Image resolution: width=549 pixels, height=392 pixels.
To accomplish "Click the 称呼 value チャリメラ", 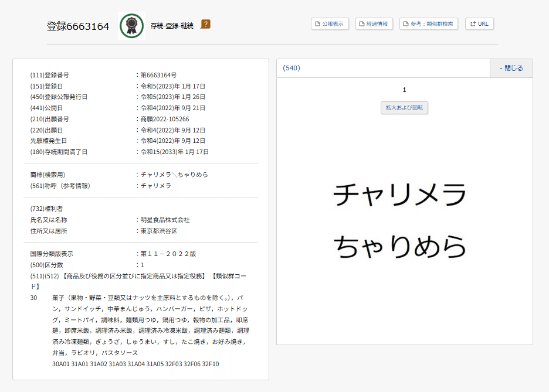I will [x=156, y=186].
